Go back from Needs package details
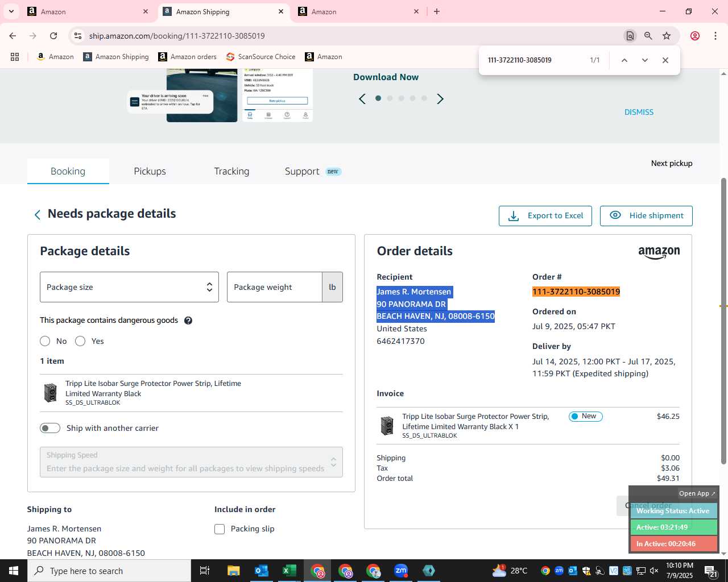 38,215
